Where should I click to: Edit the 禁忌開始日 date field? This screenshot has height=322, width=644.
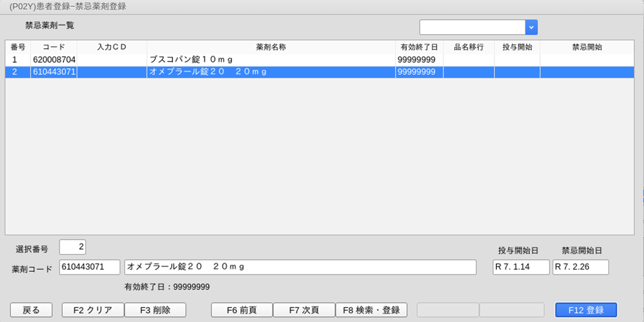[580, 267]
